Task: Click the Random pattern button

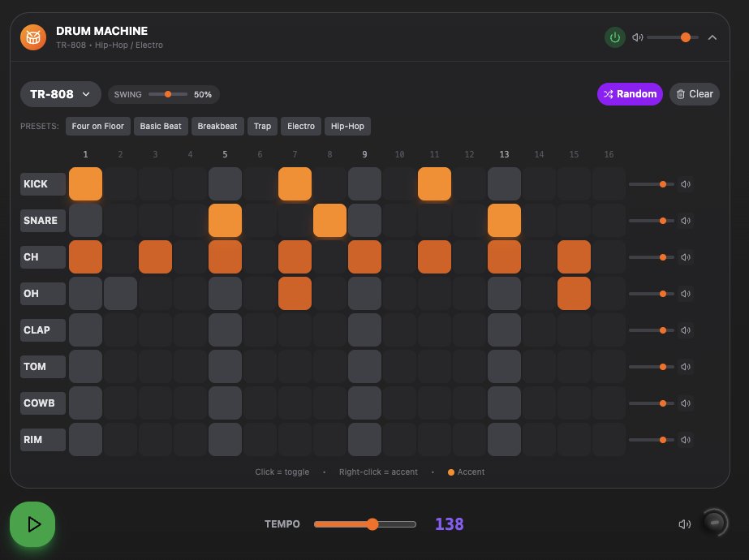Action: tap(630, 94)
